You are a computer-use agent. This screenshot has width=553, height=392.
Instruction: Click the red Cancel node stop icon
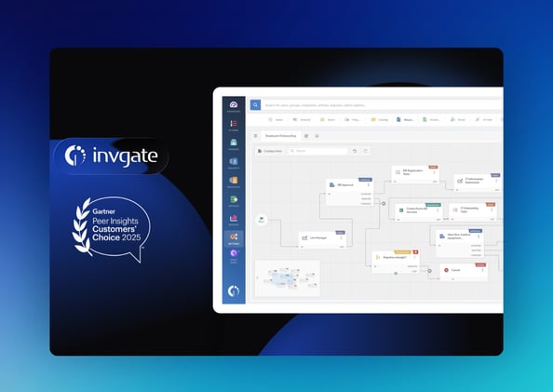click(x=446, y=270)
